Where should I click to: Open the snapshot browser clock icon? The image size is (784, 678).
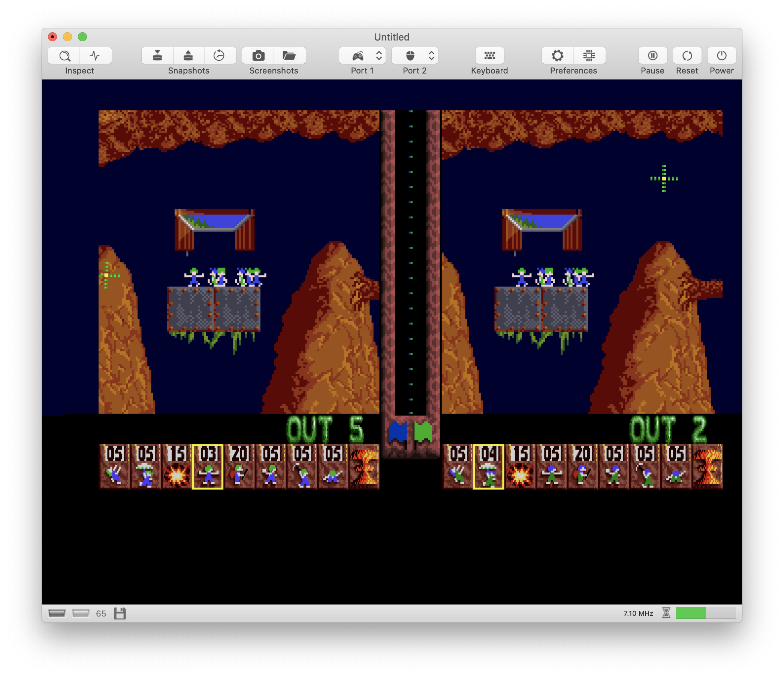point(220,55)
